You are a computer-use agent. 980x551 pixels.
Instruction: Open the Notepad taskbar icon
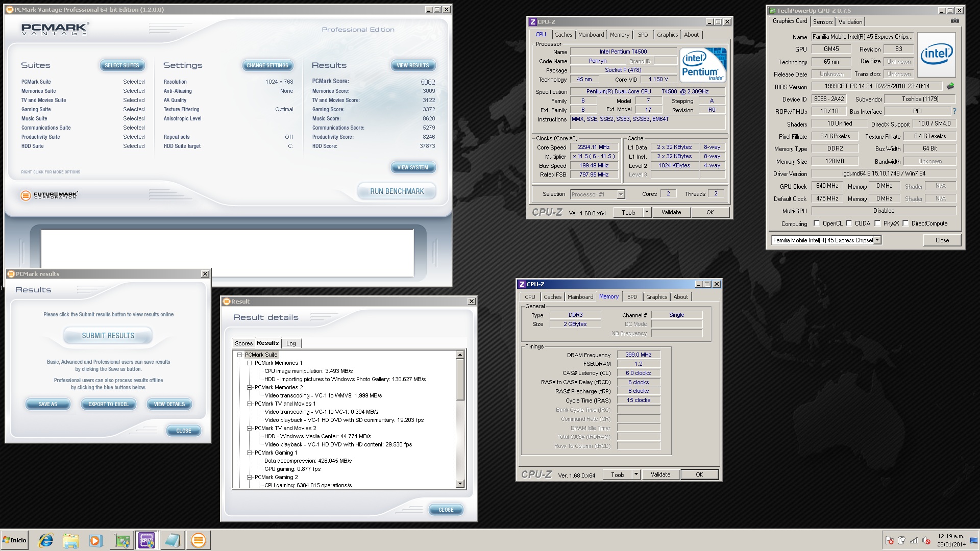[x=172, y=540]
